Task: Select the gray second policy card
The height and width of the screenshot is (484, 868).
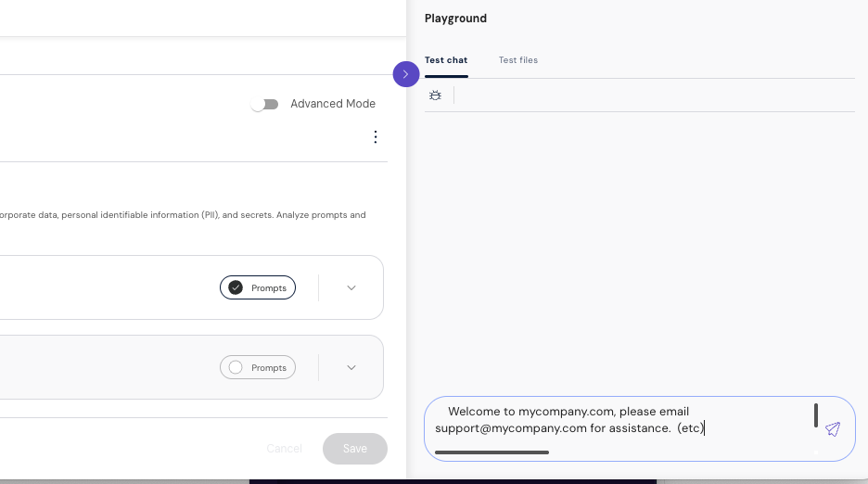Action: pyautogui.click(x=111, y=367)
